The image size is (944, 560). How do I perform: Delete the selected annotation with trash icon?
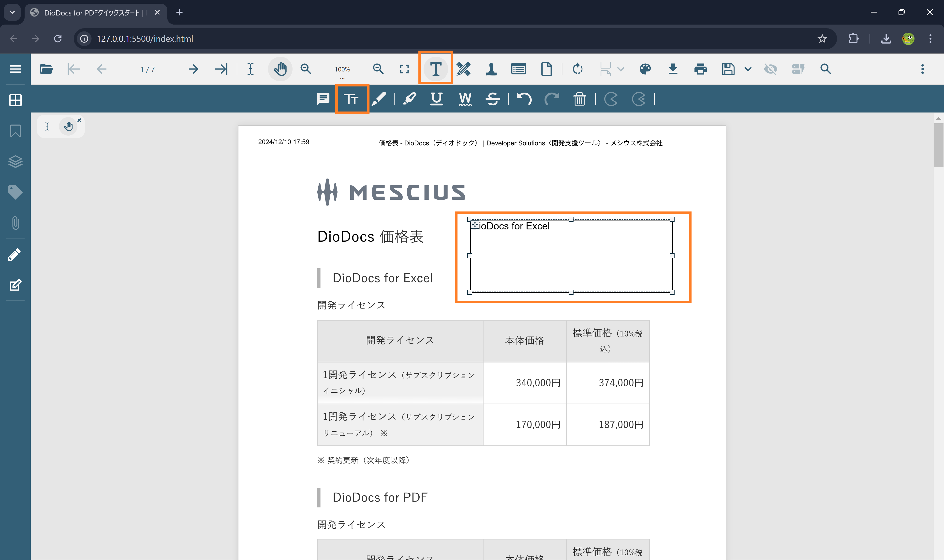[x=580, y=99]
